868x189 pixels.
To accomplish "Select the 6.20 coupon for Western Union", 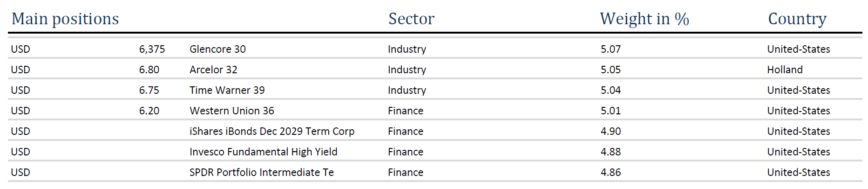I will click(149, 111).
